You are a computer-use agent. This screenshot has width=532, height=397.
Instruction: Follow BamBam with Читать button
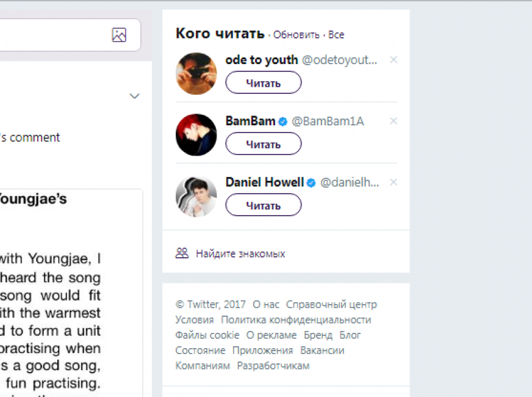pos(264,144)
